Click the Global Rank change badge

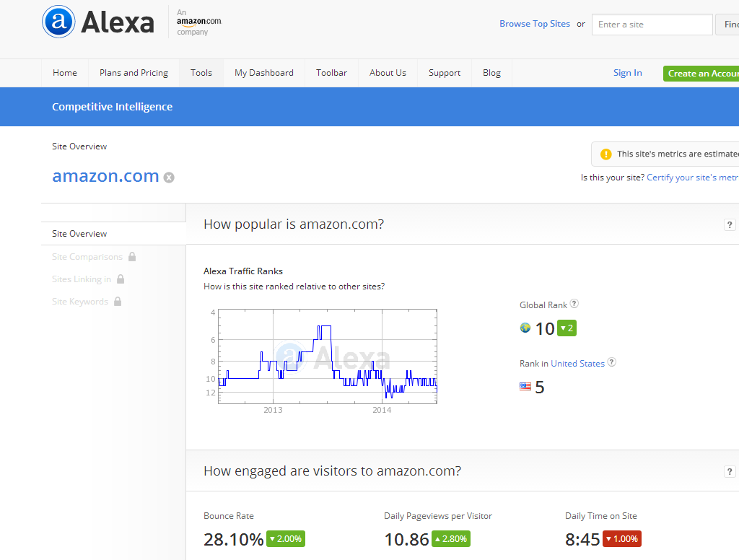click(567, 328)
